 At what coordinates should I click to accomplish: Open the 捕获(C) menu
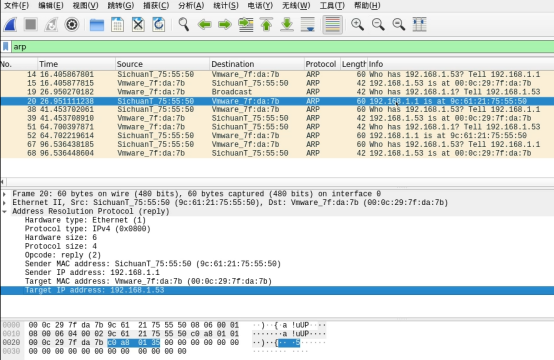click(156, 5)
